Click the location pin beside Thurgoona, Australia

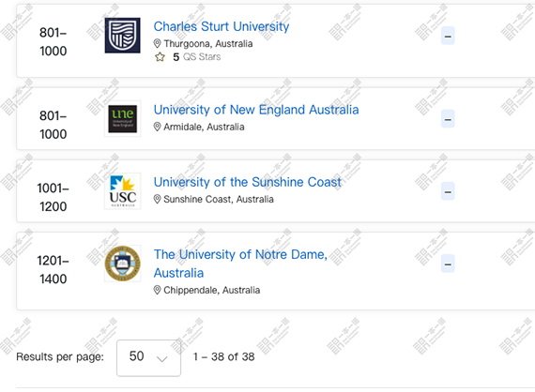[x=157, y=44]
